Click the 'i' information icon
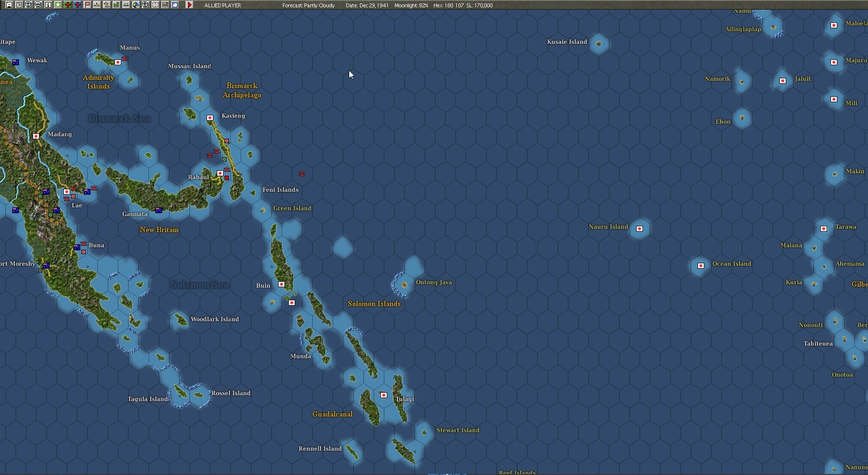This screenshot has width=868, height=475. click(x=48, y=5)
